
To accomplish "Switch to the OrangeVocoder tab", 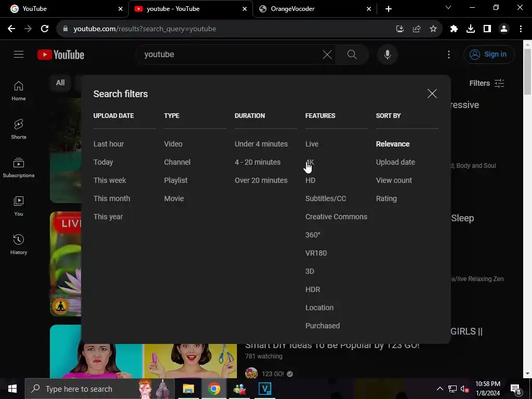I will [x=314, y=9].
